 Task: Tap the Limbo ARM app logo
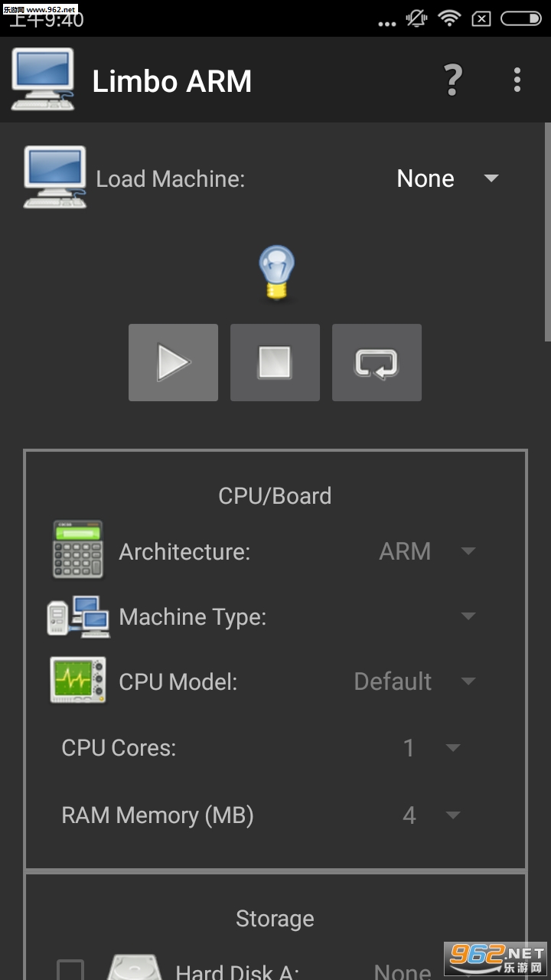(x=43, y=80)
